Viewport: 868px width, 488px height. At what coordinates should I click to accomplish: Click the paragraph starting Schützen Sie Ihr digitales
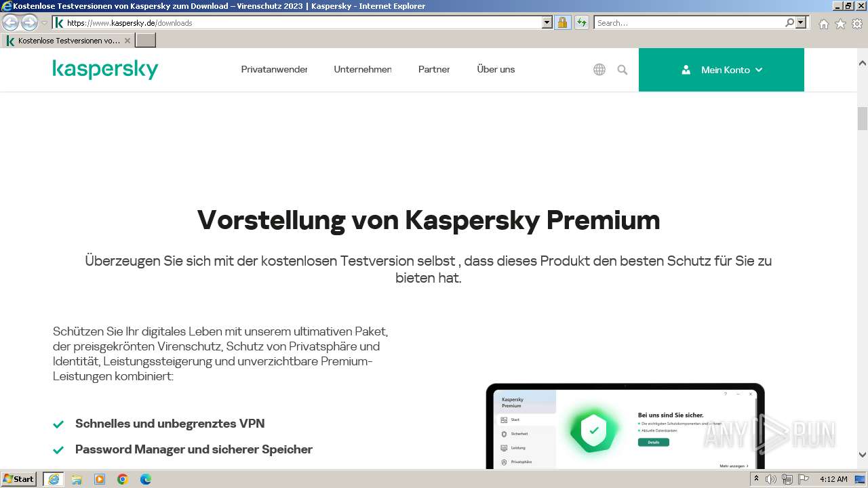pos(220,354)
